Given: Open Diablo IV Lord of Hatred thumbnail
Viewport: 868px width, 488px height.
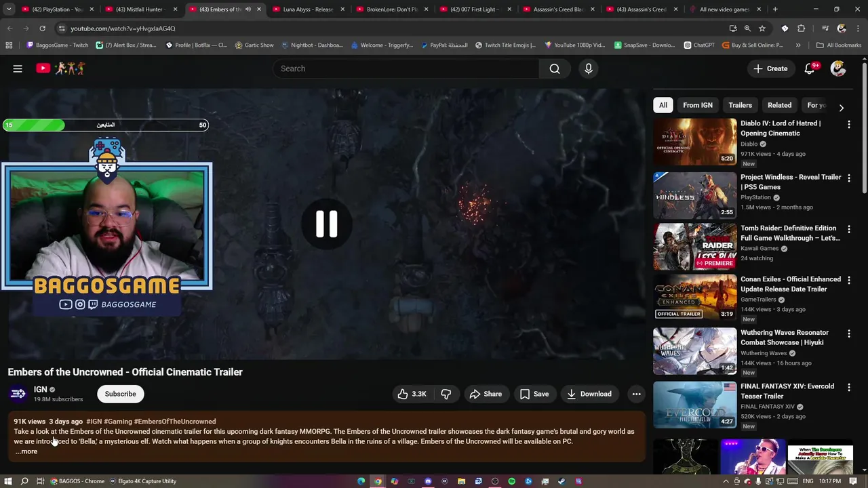Looking at the screenshot, I should click(694, 142).
